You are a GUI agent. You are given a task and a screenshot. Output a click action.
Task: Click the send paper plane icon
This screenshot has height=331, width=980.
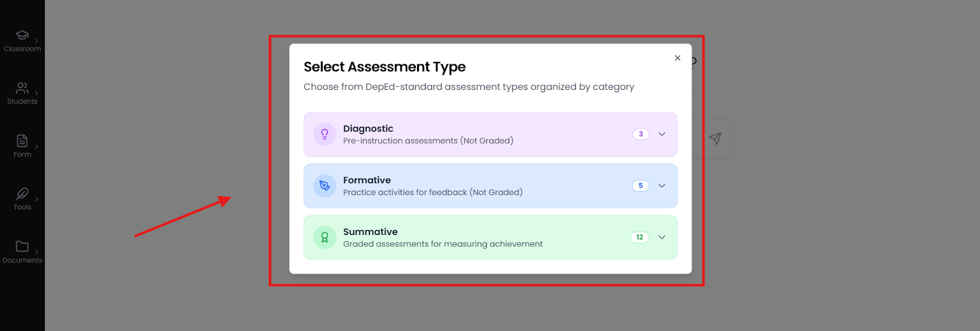[715, 139]
